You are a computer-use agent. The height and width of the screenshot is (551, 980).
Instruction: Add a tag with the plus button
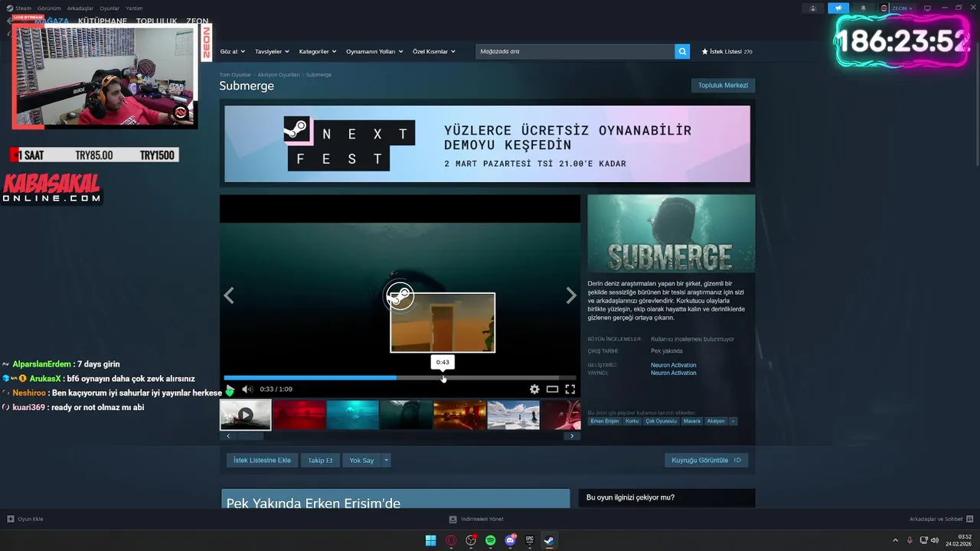click(x=733, y=421)
